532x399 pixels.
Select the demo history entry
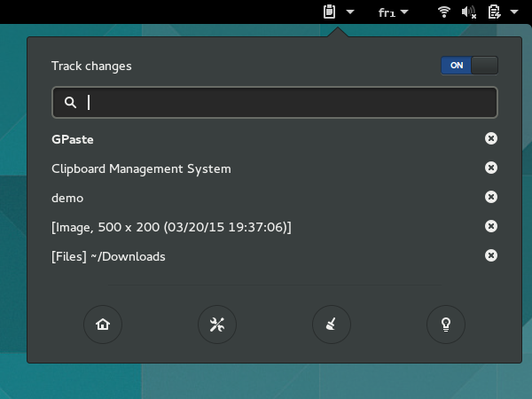pos(67,198)
